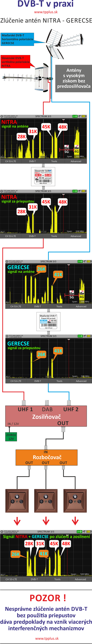Click the green ZDROJ 12V power supply box
Image resolution: width=92 pixels, height=644 pixels.
pos(11,437)
